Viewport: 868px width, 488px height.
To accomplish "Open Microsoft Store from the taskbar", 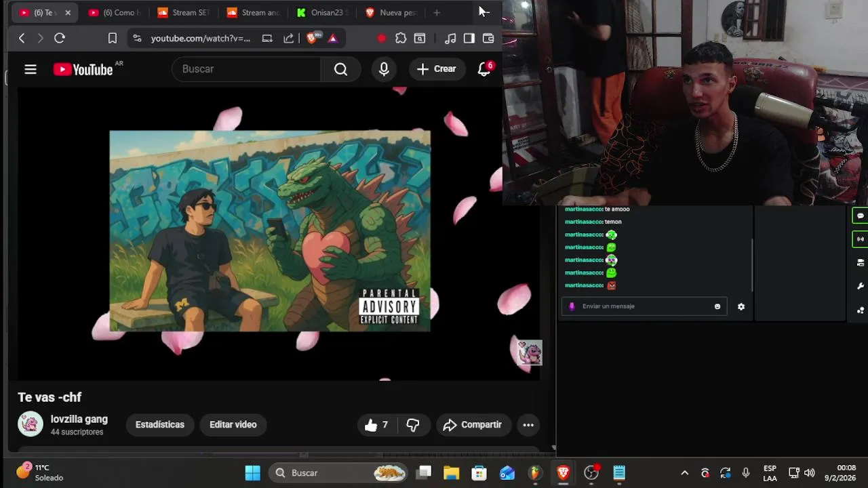I will point(479,472).
